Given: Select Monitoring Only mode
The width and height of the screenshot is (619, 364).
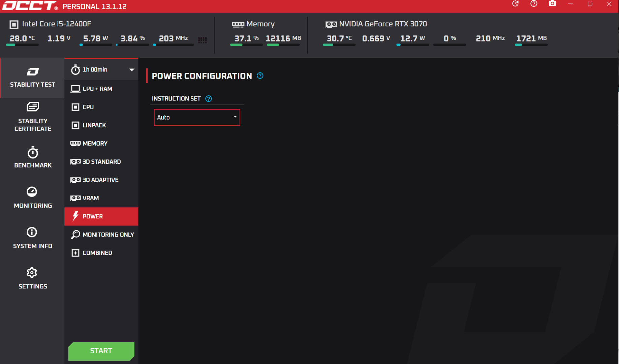Looking at the screenshot, I should point(101,234).
